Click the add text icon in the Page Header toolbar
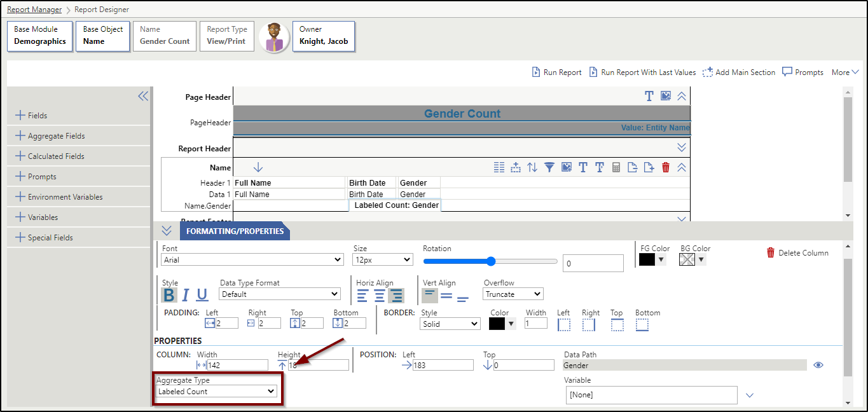 point(649,96)
